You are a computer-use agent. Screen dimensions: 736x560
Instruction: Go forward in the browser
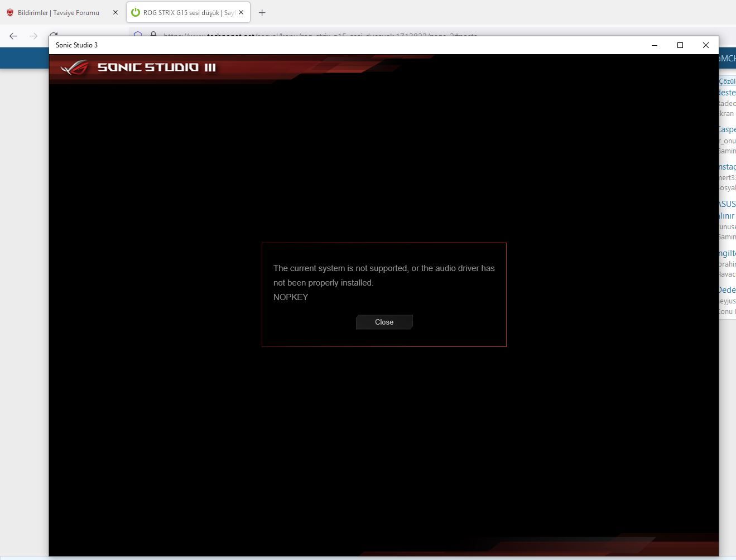click(x=33, y=36)
